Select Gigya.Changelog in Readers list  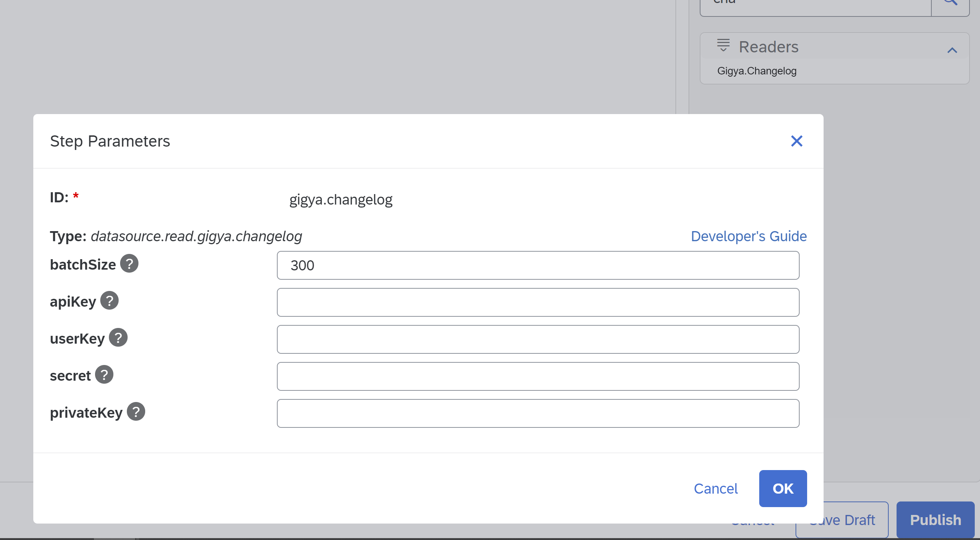coord(756,71)
